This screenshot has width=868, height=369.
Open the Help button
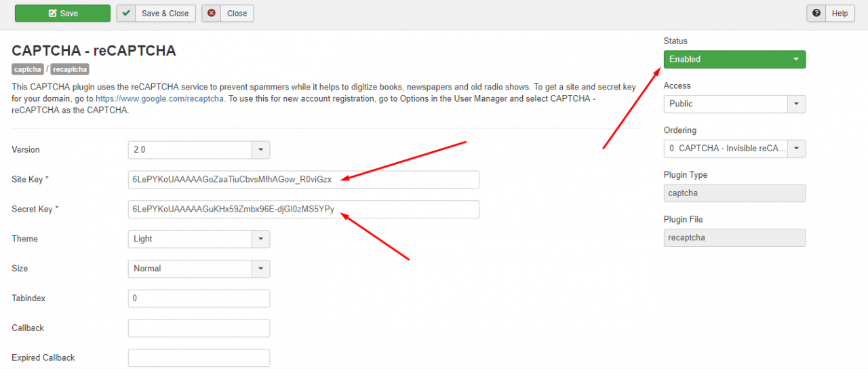pos(830,13)
